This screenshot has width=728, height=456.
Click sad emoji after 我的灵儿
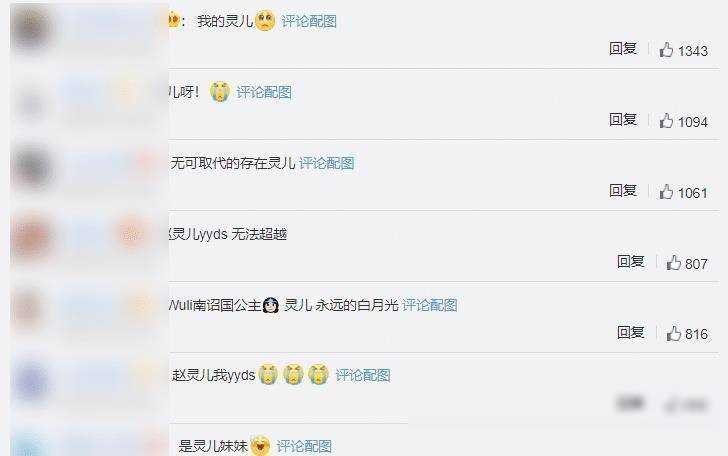pos(265,21)
